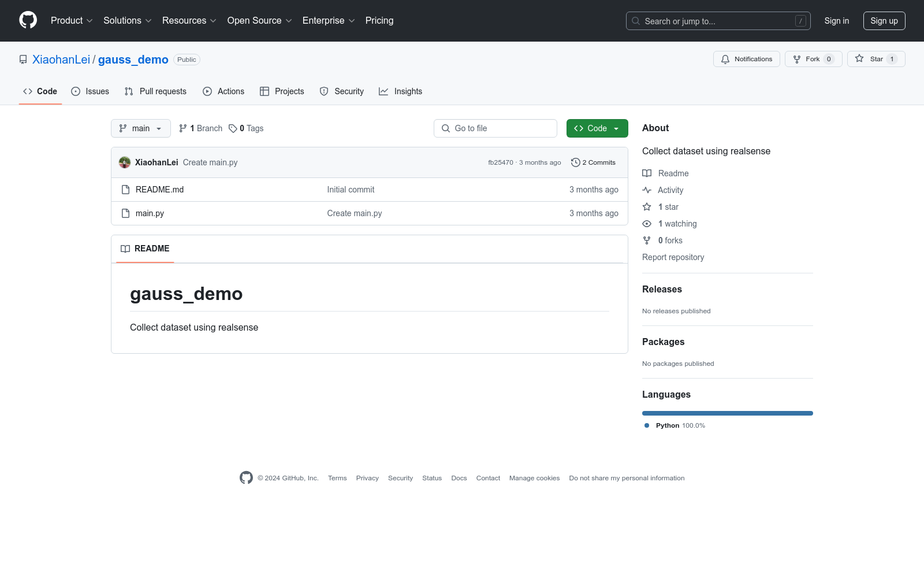Select the README tab in the file viewer
Image resolution: width=924 pixels, height=578 pixels.
pyautogui.click(x=145, y=249)
